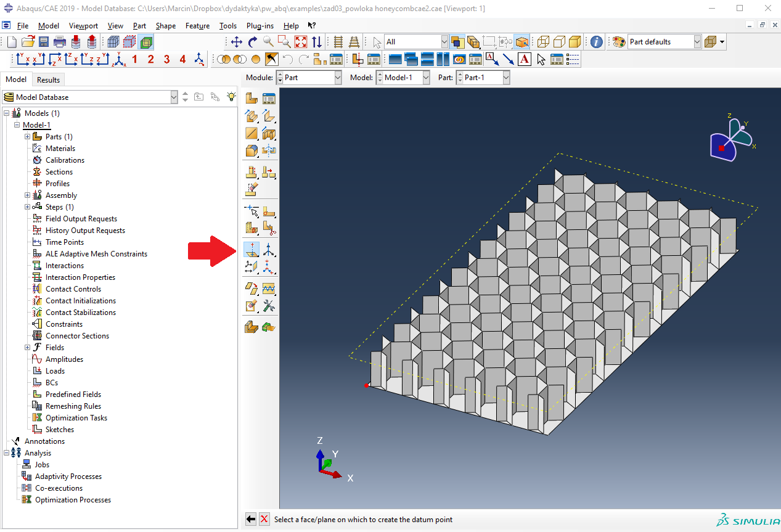The width and height of the screenshot is (781, 532).
Task: Open the Plug-ins menu
Action: pyautogui.click(x=260, y=26)
